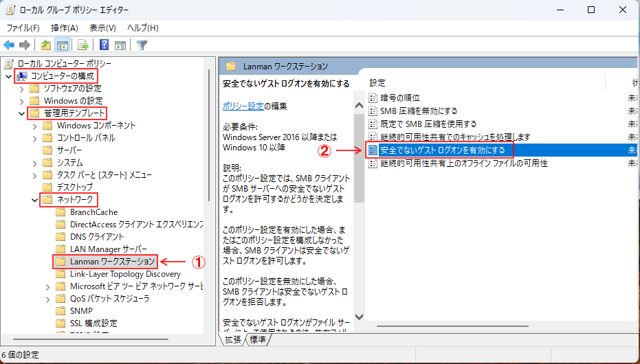This screenshot has width=640, height=364.
Task: Switch to the 標準 tab
Action: click(x=258, y=339)
